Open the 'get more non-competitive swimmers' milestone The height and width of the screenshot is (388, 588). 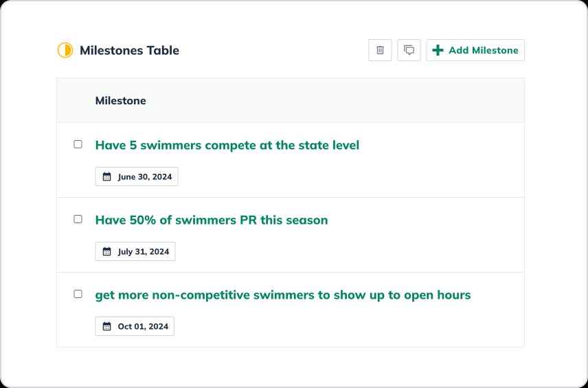[x=282, y=295]
